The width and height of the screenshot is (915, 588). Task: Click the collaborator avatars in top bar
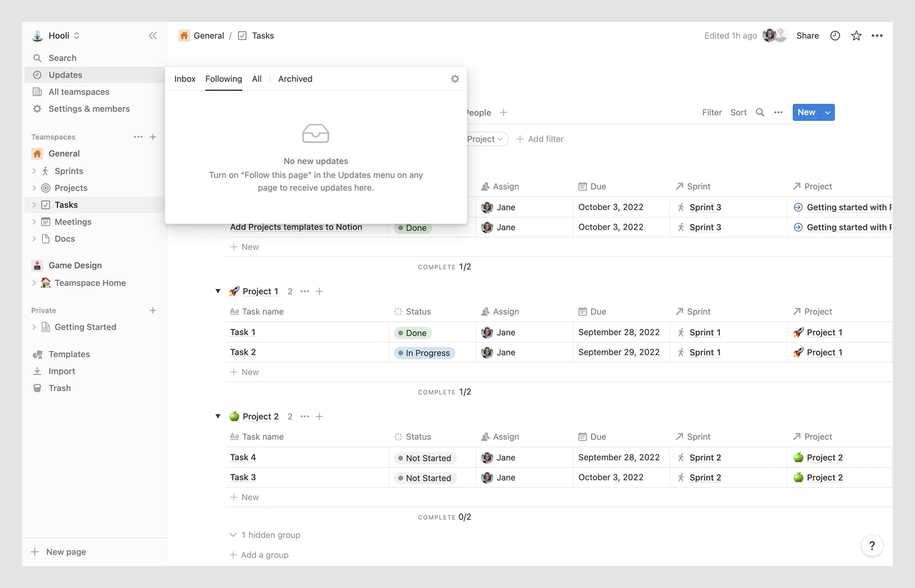pos(774,35)
